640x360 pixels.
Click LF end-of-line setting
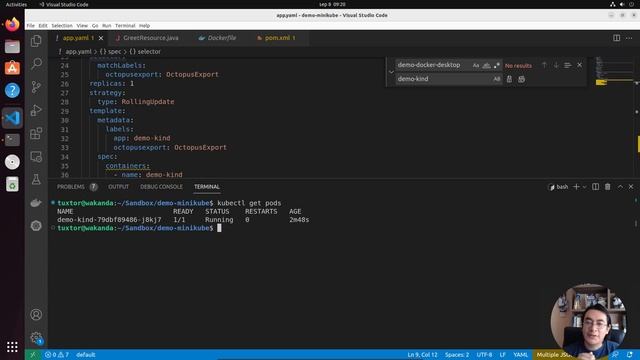click(x=502, y=355)
